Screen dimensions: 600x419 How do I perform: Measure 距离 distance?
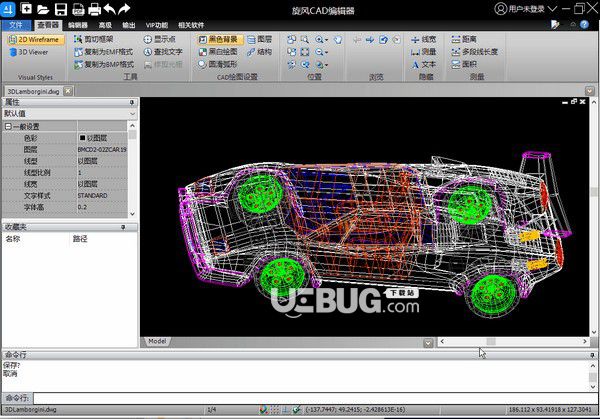(x=464, y=39)
